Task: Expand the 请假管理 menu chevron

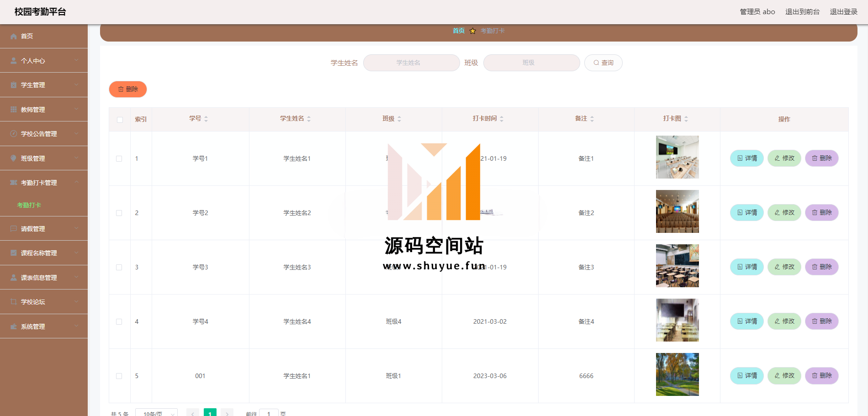Action: pos(76,228)
